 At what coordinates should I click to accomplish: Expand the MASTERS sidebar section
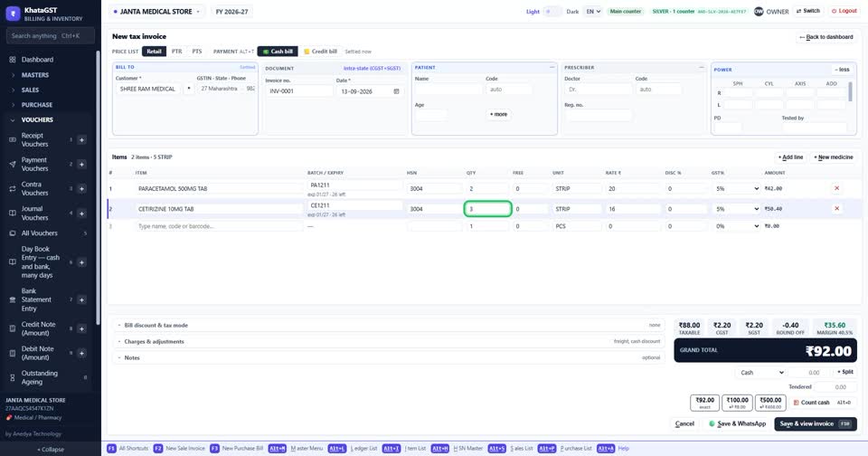pos(34,75)
